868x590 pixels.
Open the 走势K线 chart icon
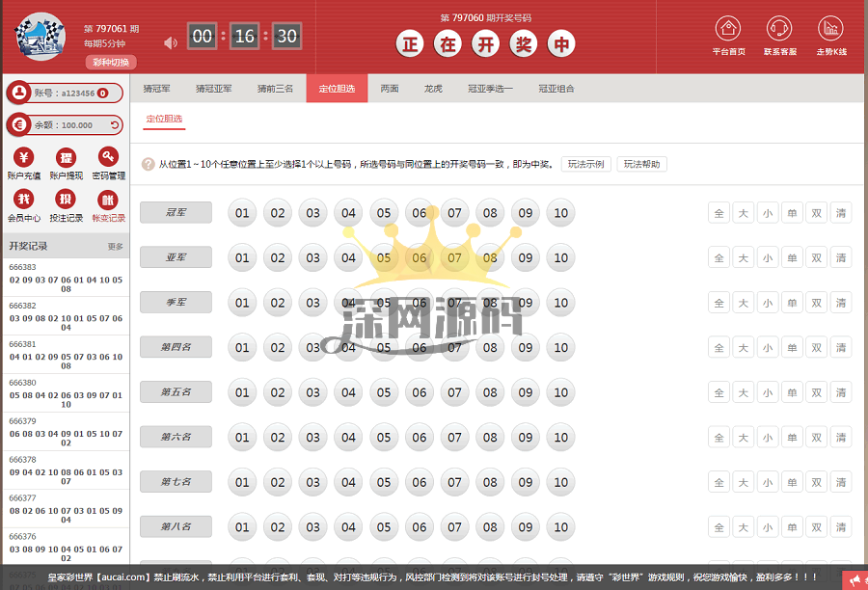[830, 28]
